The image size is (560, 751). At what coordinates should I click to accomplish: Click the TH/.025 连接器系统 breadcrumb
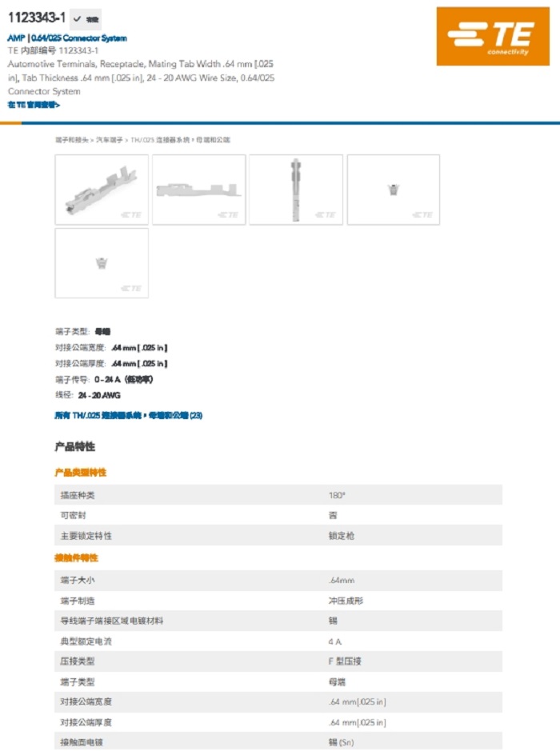point(160,140)
